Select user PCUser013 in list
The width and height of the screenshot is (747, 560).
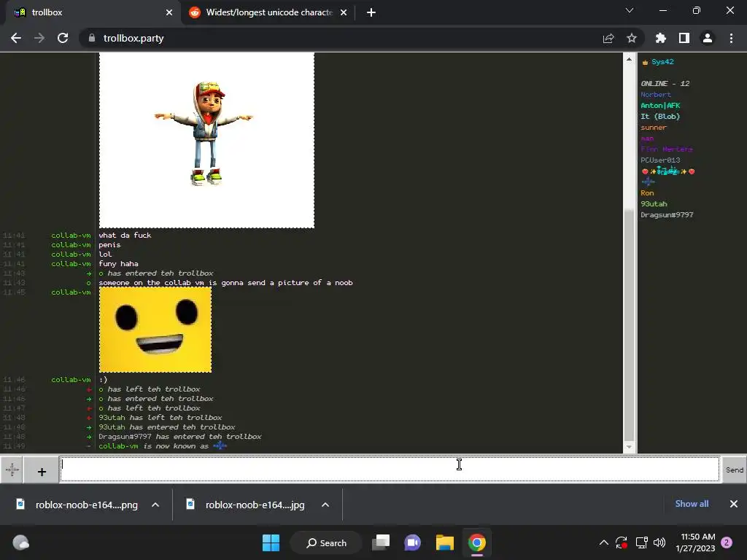pos(660,160)
